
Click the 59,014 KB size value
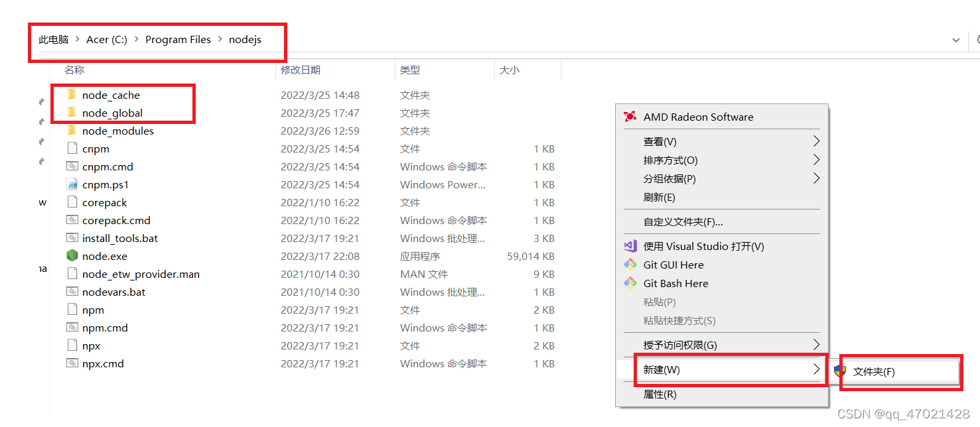pyautogui.click(x=531, y=256)
